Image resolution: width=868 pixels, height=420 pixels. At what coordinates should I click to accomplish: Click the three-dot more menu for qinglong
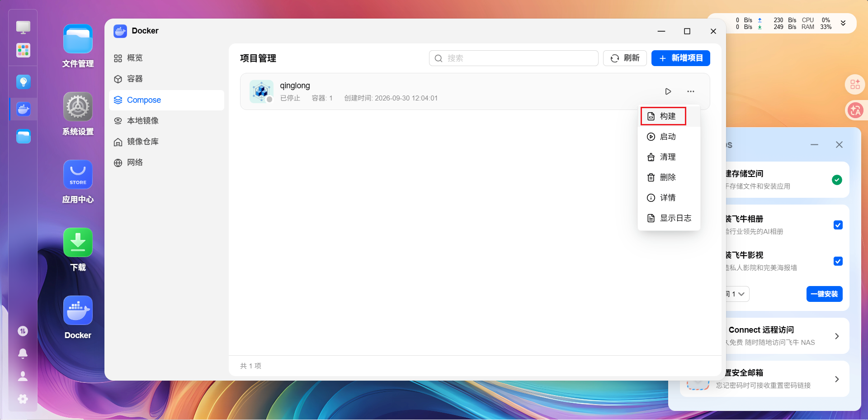point(691,91)
